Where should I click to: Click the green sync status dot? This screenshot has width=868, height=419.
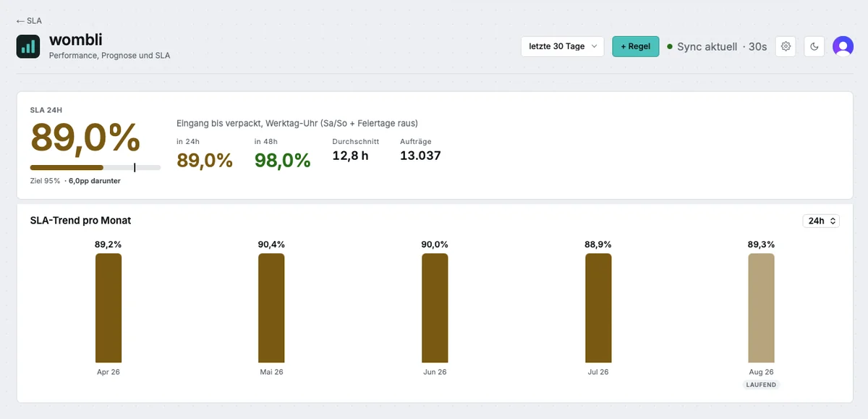670,46
